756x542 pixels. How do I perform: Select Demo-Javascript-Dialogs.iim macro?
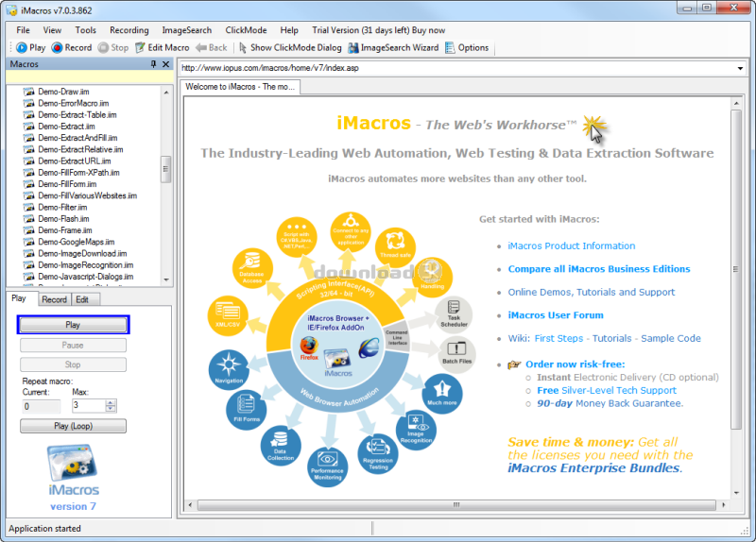[x=85, y=277]
